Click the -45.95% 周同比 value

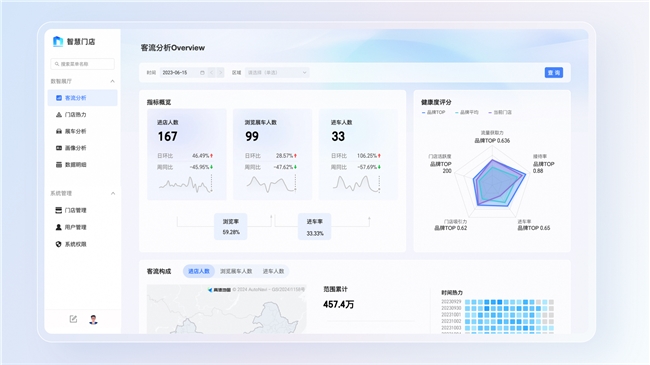point(200,167)
